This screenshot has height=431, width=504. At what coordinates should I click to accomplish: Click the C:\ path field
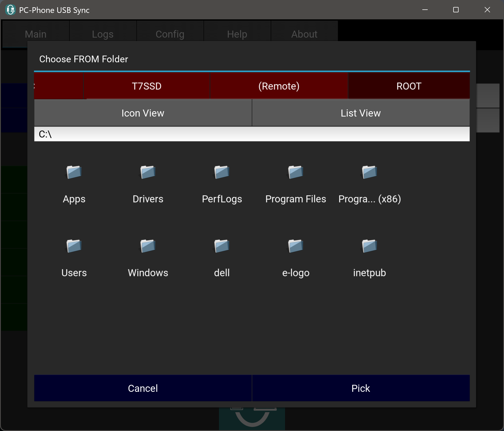pos(252,134)
